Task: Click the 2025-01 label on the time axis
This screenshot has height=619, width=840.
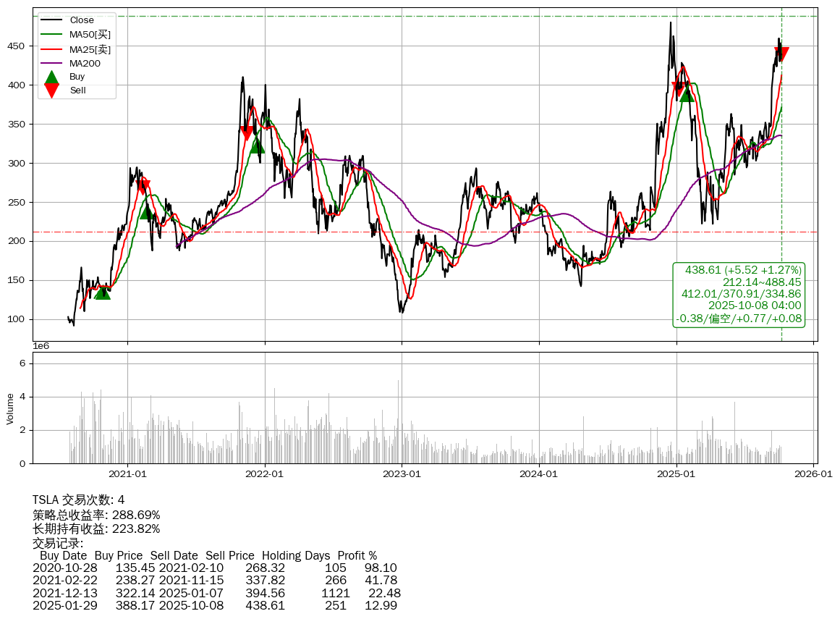Action: coord(676,474)
